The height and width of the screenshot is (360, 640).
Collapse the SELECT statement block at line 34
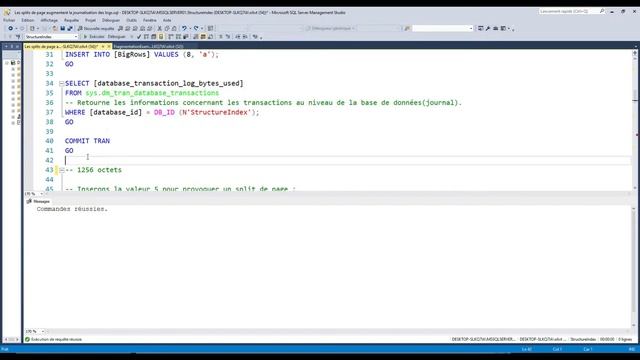pyautogui.click(x=61, y=83)
